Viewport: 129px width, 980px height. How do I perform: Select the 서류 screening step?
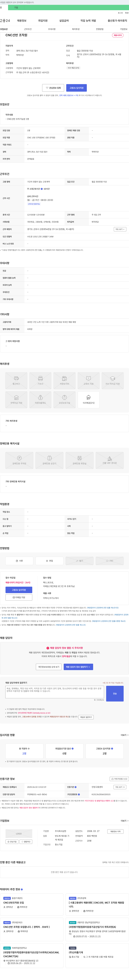coord(19,561)
